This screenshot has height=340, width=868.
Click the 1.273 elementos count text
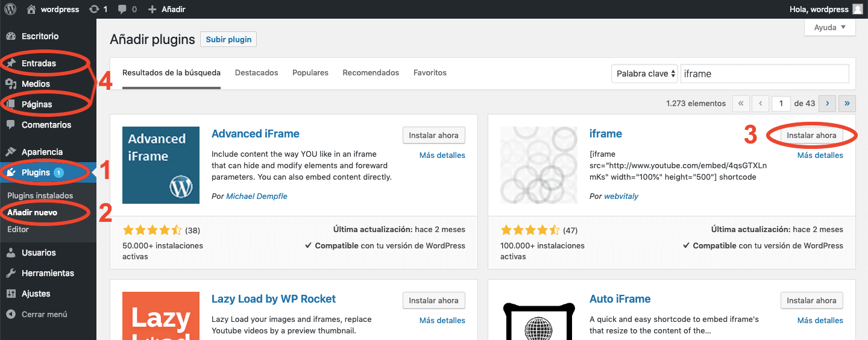pos(696,104)
